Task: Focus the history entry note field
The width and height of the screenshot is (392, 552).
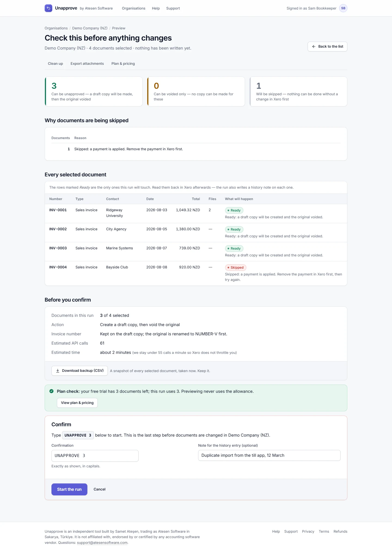Action: [x=269, y=455]
